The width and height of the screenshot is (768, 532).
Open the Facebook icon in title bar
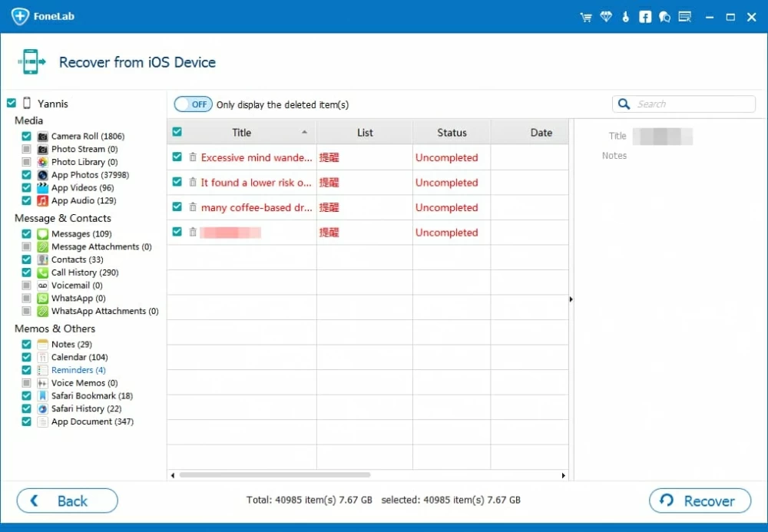point(645,17)
